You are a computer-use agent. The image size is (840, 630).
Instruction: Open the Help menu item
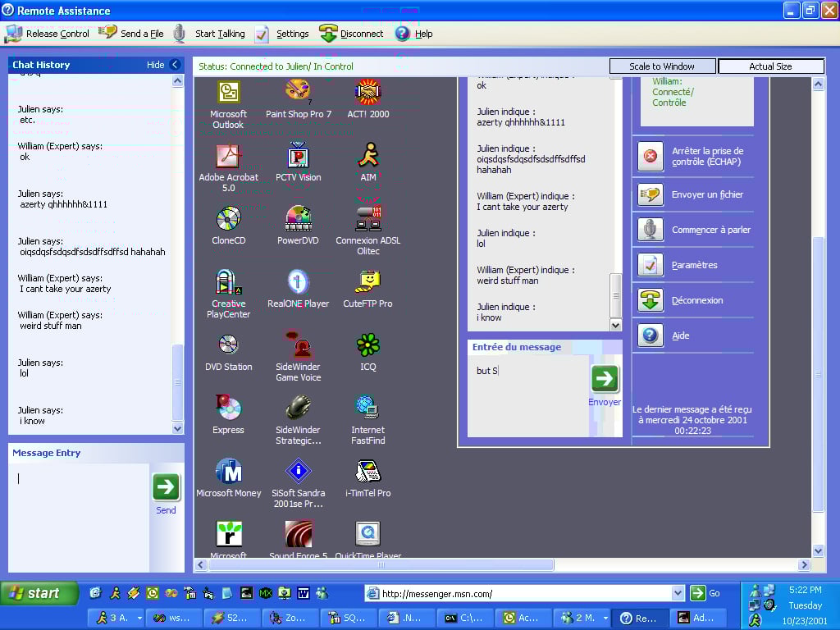[x=403, y=34]
